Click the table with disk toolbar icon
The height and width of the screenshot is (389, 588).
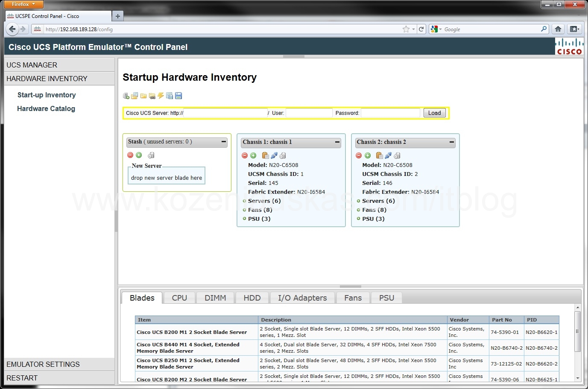(170, 96)
